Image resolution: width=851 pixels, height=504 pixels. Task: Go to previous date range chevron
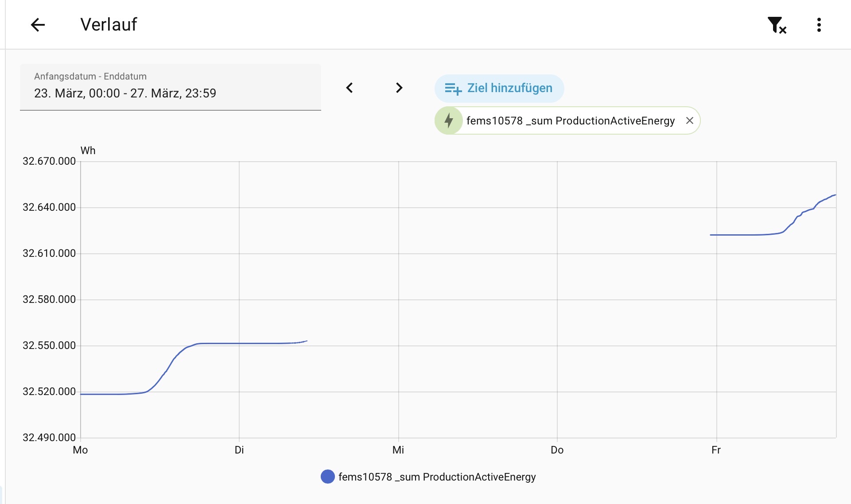point(350,88)
